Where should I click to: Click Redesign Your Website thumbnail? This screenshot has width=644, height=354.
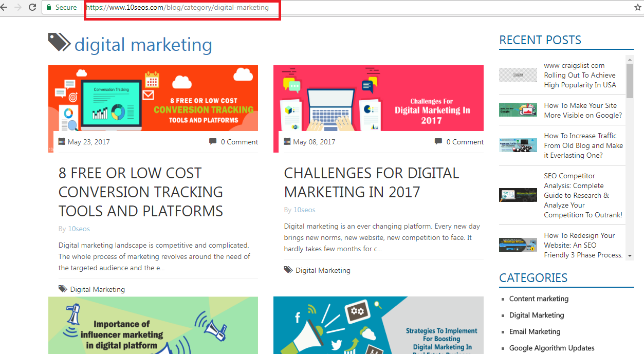click(518, 245)
